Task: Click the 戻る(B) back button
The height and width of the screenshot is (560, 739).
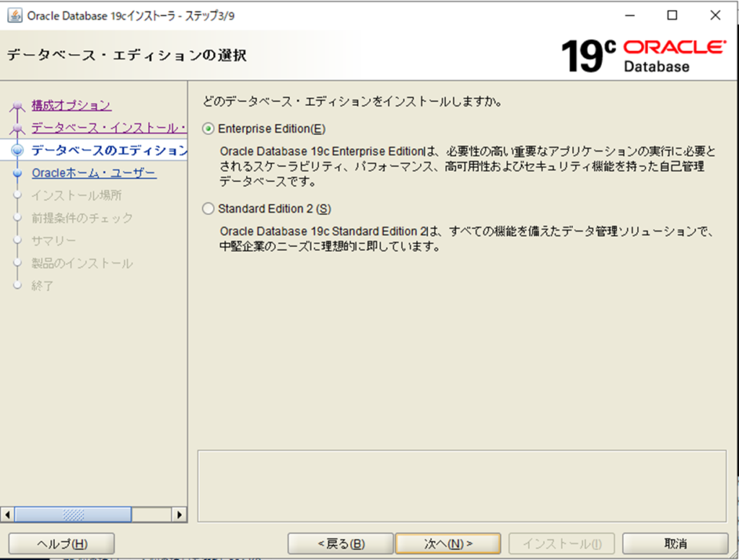Action: click(341, 543)
